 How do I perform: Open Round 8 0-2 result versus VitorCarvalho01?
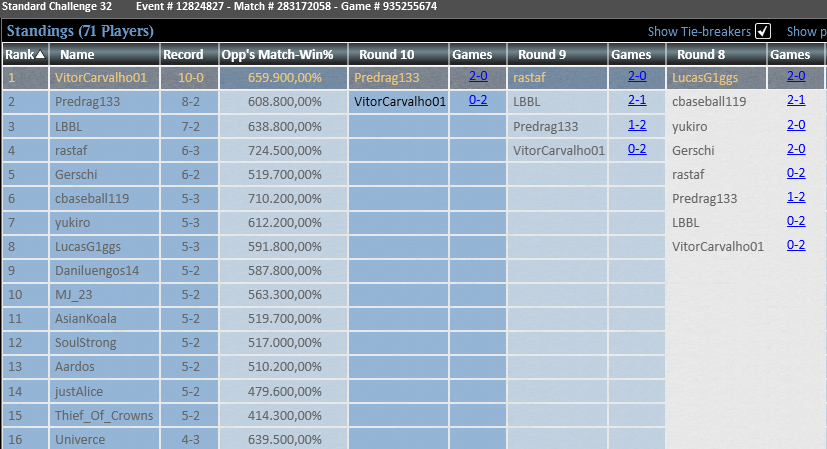pyautogui.click(x=796, y=245)
